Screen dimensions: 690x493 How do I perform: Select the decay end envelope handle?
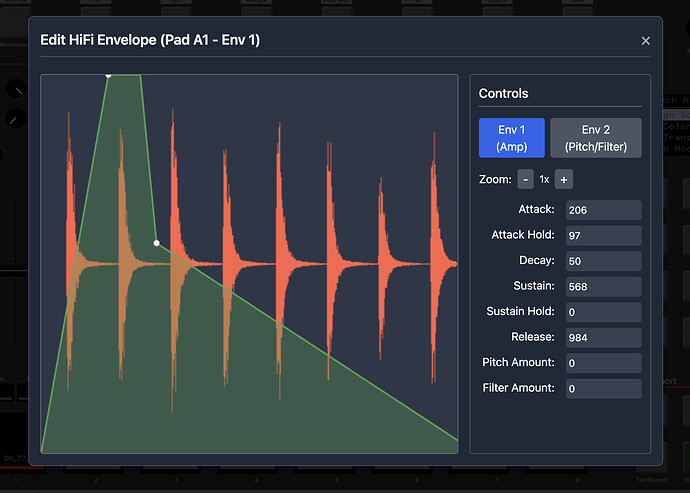click(157, 243)
